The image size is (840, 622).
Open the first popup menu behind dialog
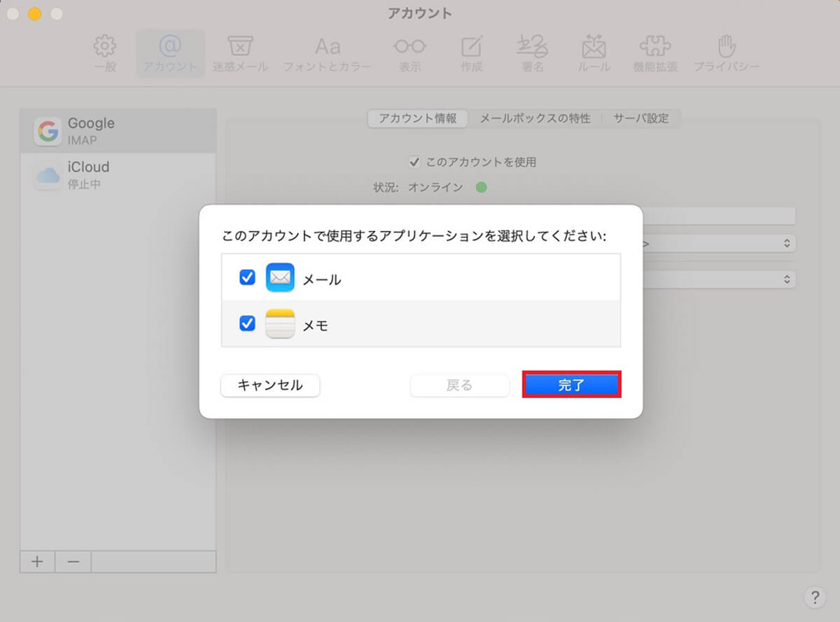click(x=719, y=244)
